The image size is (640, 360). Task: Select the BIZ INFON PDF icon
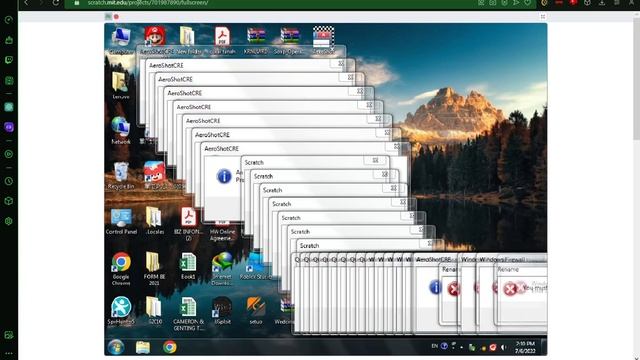[x=188, y=224]
